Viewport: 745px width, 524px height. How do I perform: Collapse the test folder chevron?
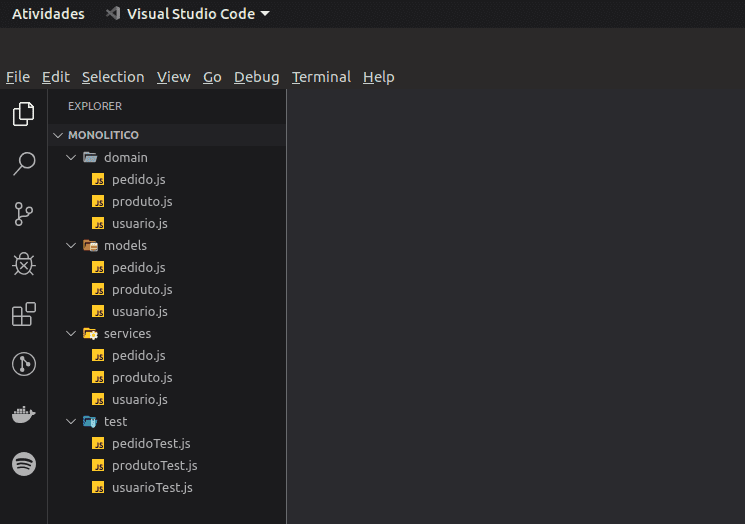tap(71, 422)
